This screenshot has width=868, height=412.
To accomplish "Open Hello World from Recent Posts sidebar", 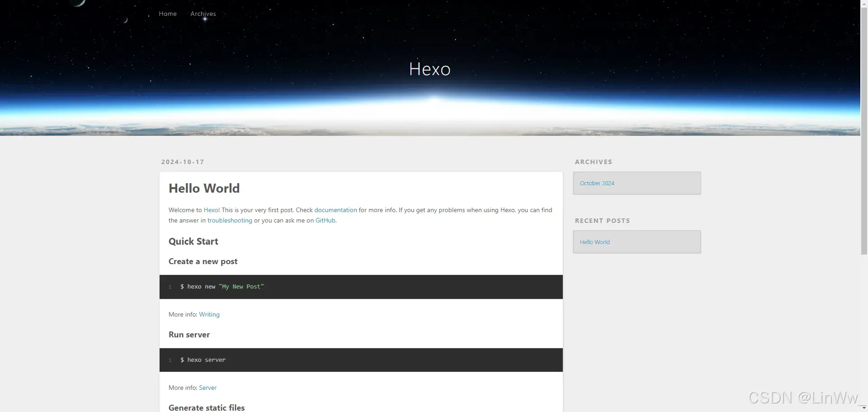I will tap(594, 242).
